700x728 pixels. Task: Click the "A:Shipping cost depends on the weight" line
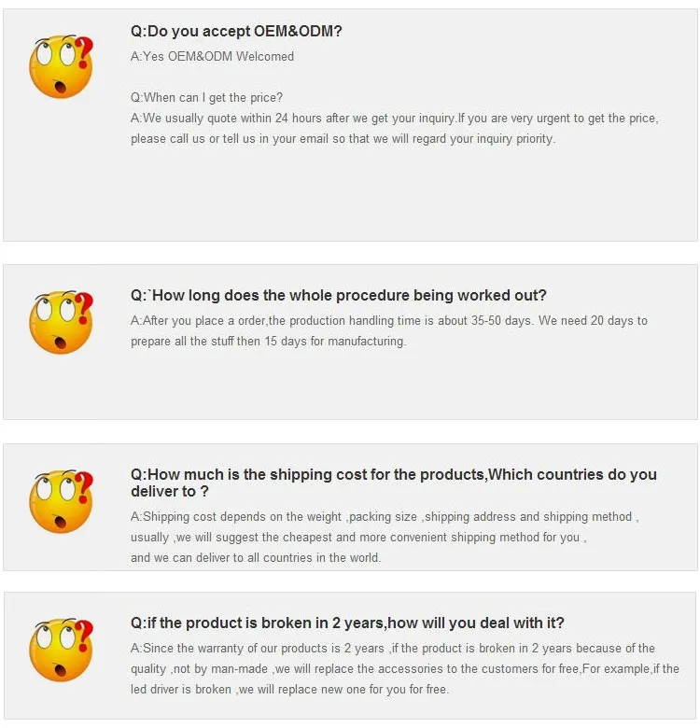point(384,517)
